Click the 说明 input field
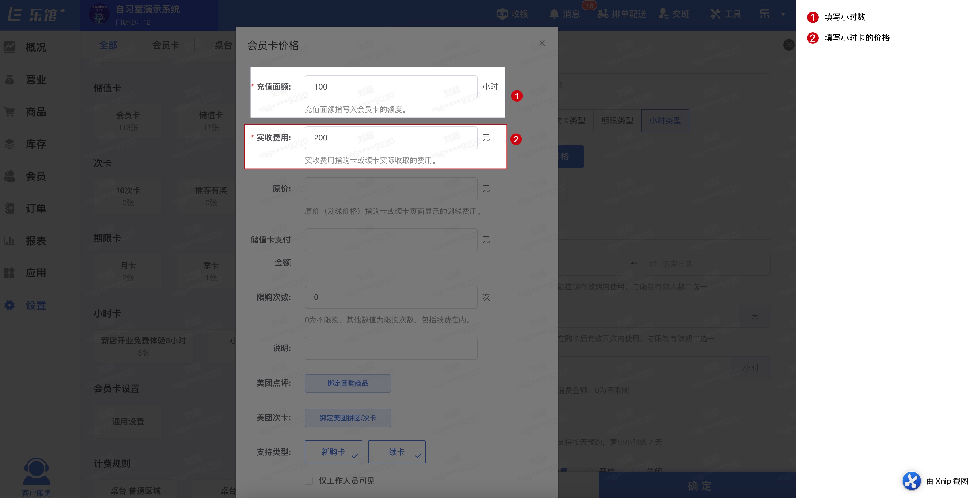The height and width of the screenshot is (498, 980). click(391, 348)
